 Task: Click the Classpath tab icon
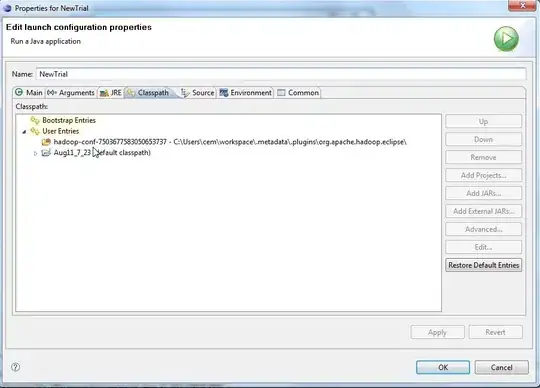tap(131, 93)
